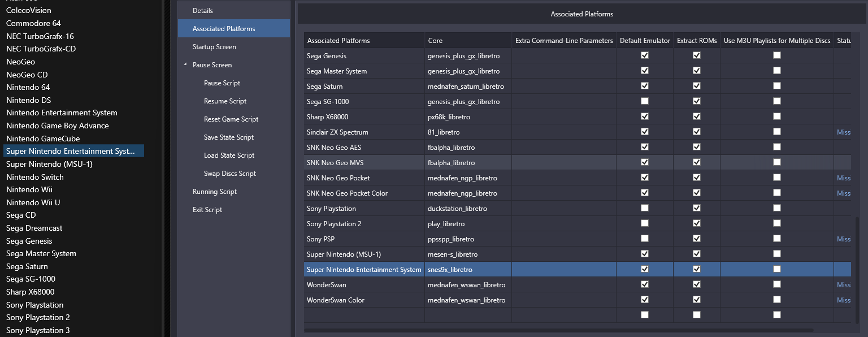The height and width of the screenshot is (337, 868).
Task: Sort by Core column header
Action: (468, 41)
